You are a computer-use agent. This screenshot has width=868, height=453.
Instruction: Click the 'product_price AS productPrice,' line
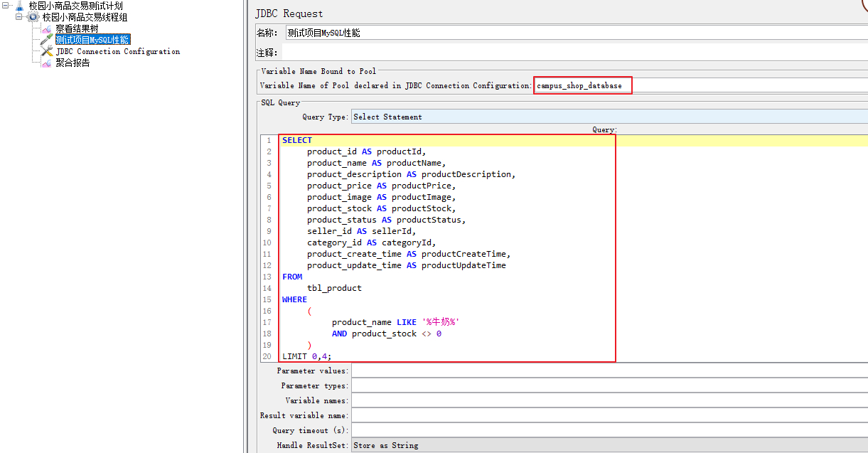click(381, 186)
